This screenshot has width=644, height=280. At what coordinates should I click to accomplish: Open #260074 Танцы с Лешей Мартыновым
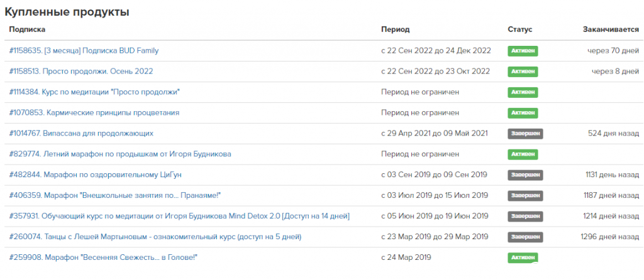tap(155, 237)
